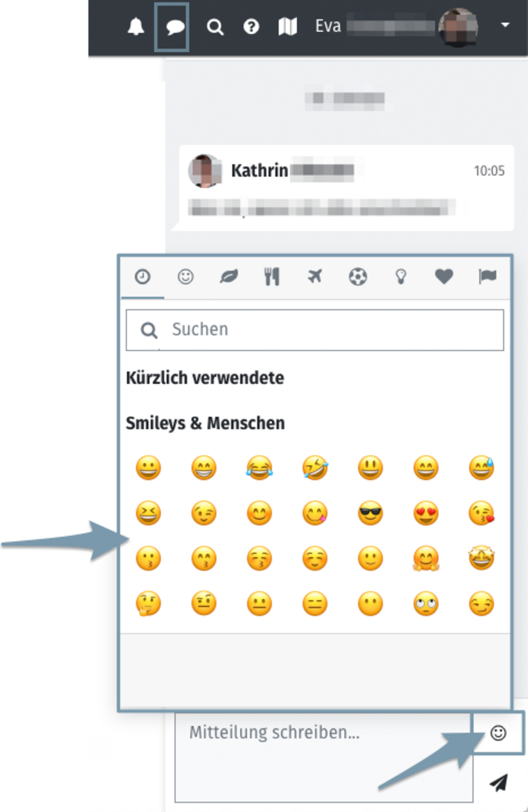Open the map icon in top bar
This screenshot has width=528, height=812.
(288, 27)
